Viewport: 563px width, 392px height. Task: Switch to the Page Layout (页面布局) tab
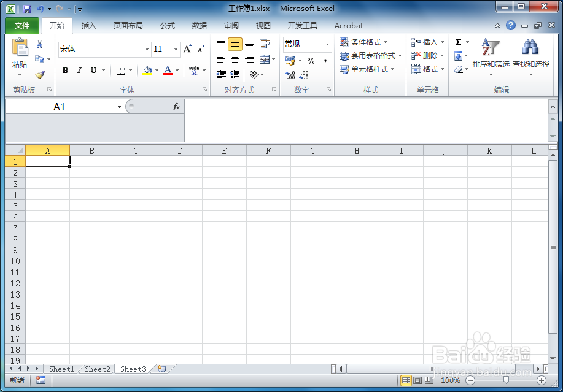128,26
